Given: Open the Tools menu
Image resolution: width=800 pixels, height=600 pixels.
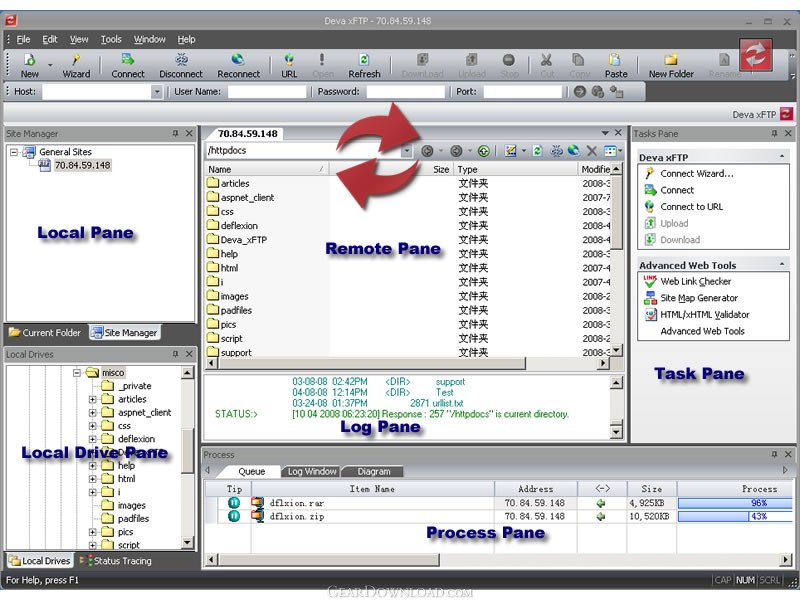Looking at the screenshot, I should pos(111,39).
